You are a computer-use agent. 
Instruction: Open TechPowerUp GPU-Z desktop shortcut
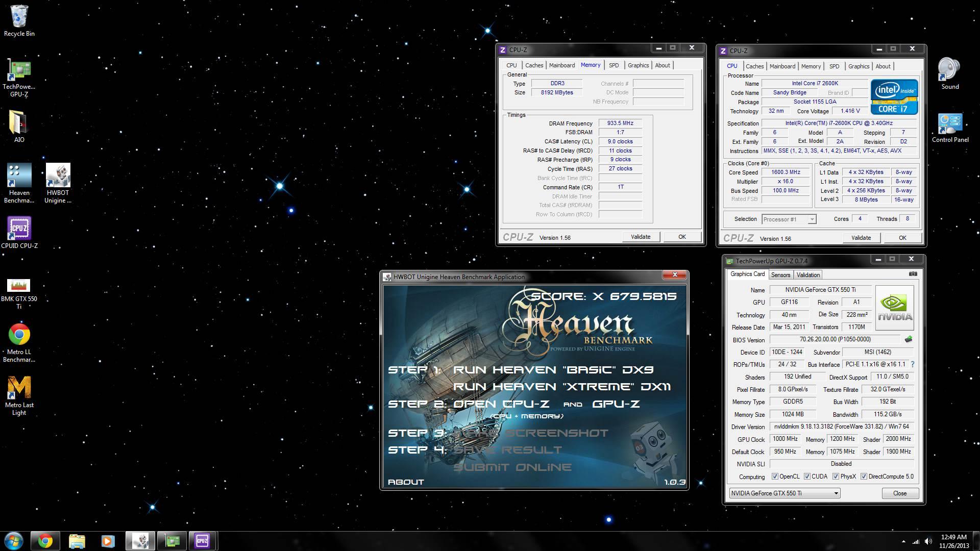pyautogui.click(x=19, y=78)
